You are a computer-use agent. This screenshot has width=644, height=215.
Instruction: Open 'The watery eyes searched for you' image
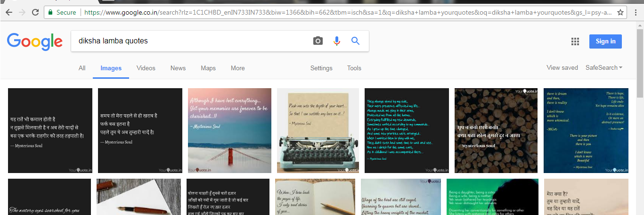[49, 197]
